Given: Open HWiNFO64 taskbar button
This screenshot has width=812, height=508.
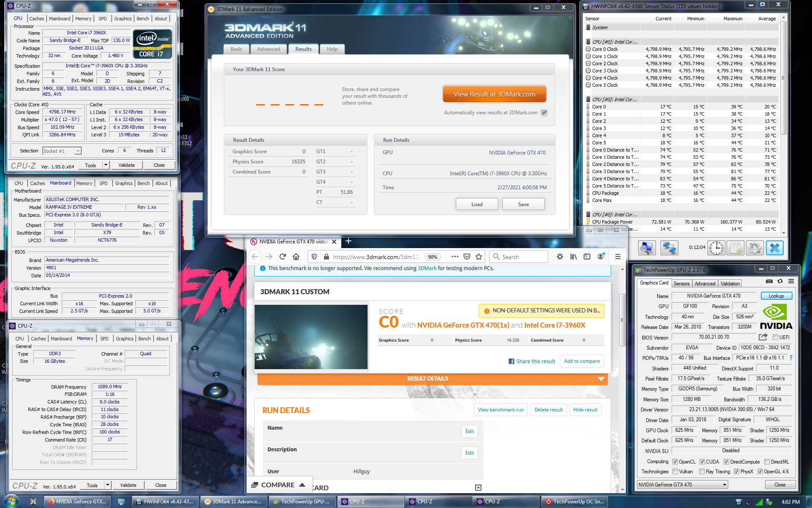Looking at the screenshot, I should [x=165, y=502].
